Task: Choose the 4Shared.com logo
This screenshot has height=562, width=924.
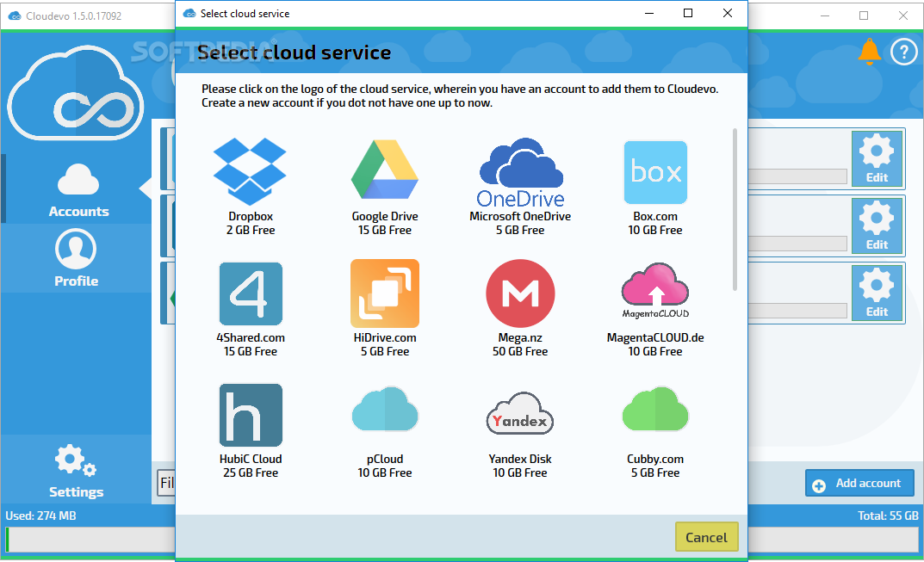Action: point(251,293)
